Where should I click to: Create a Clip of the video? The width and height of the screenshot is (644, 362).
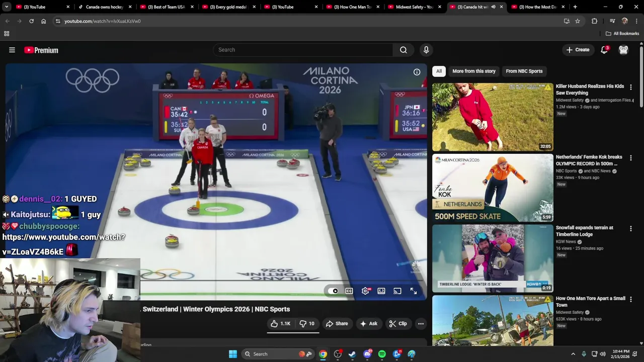coord(398,323)
